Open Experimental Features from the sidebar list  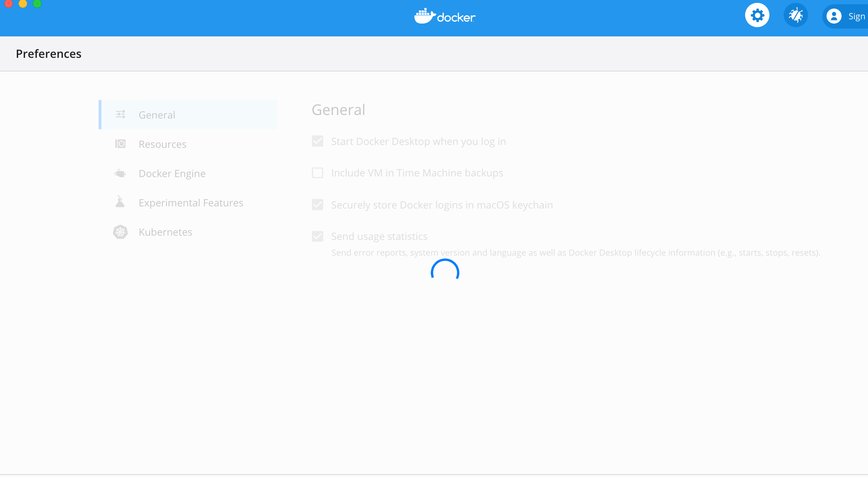click(x=191, y=202)
